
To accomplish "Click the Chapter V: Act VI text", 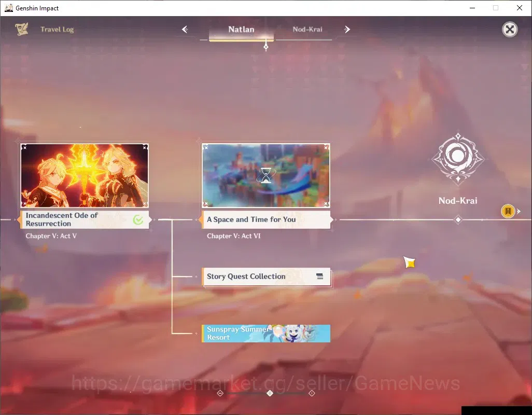I will point(234,236).
